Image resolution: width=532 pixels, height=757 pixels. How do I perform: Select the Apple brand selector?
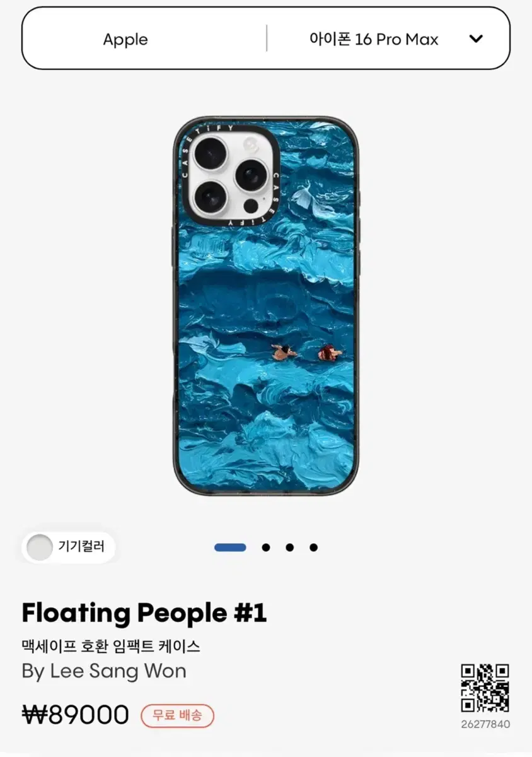click(x=125, y=39)
